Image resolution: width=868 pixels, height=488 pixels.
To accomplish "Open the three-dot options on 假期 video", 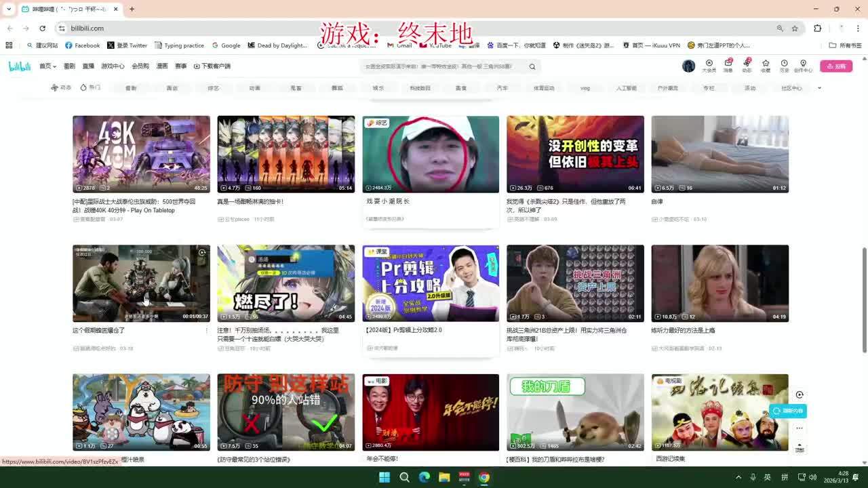I will tap(206, 331).
